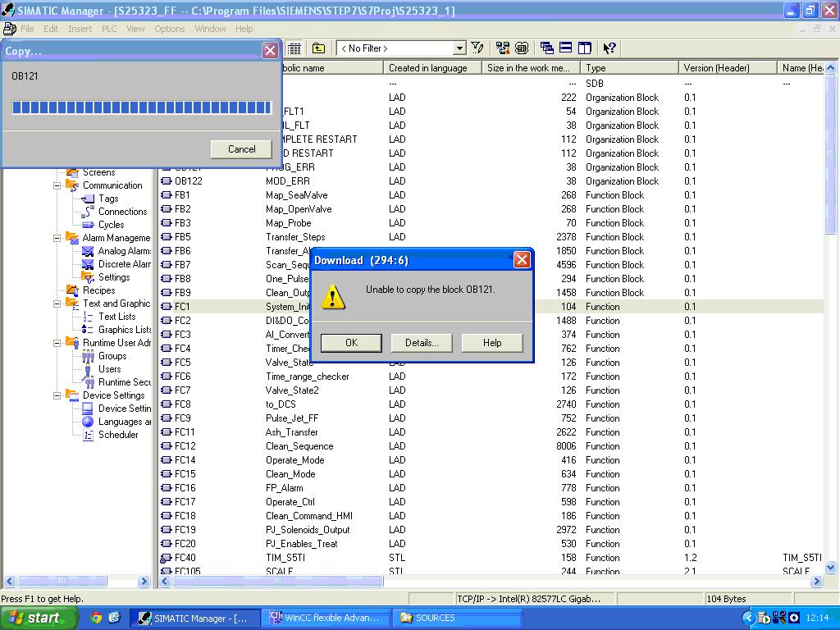Open the Edit menu
The image size is (840, 630).
point(51,29)
